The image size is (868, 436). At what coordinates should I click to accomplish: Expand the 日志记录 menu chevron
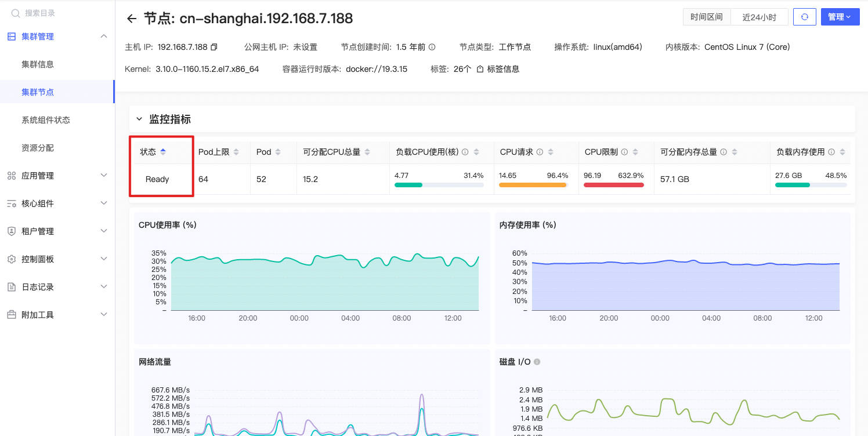click(104, 286)
